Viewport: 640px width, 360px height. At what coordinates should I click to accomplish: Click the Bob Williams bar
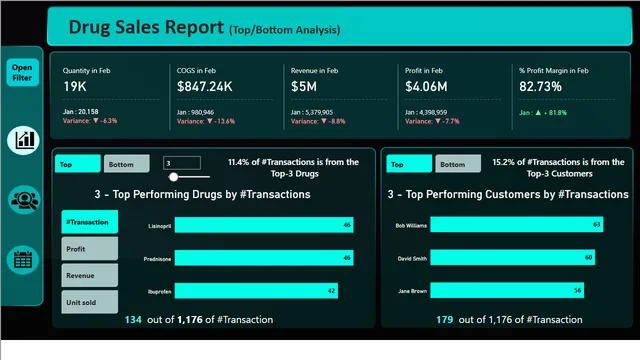tap(517, 224)
